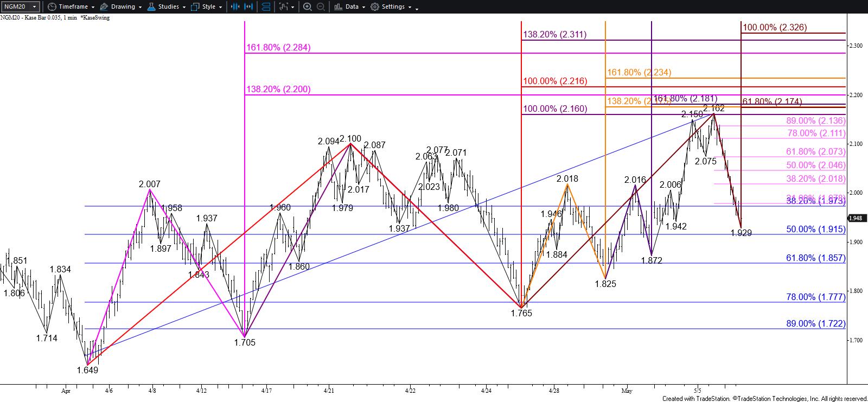The height and width of the screenshot is (402, 868).
Task: Click the compress bar spacing icon
Action: [235, 7]
